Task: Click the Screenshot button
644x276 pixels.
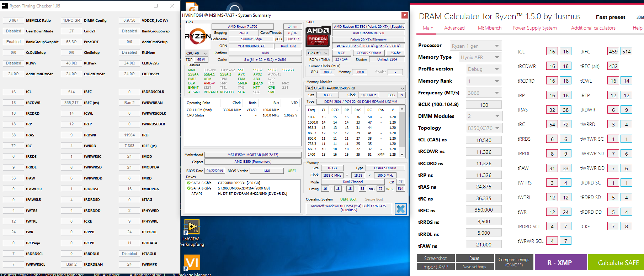Action: click(435, 258)
